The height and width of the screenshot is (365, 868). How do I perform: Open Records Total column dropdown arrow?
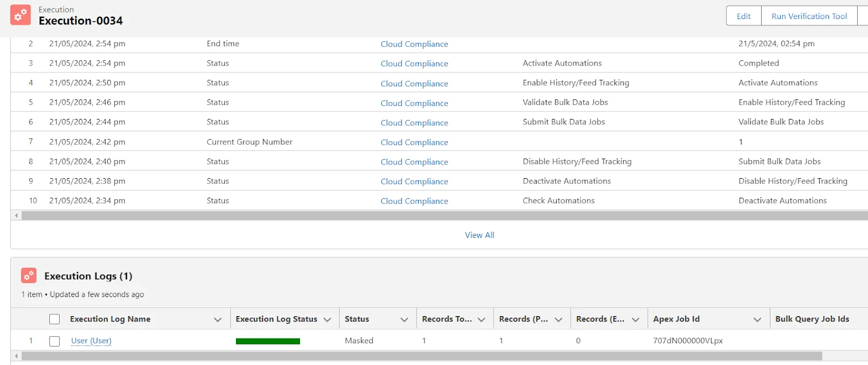[x=481, y=319]
